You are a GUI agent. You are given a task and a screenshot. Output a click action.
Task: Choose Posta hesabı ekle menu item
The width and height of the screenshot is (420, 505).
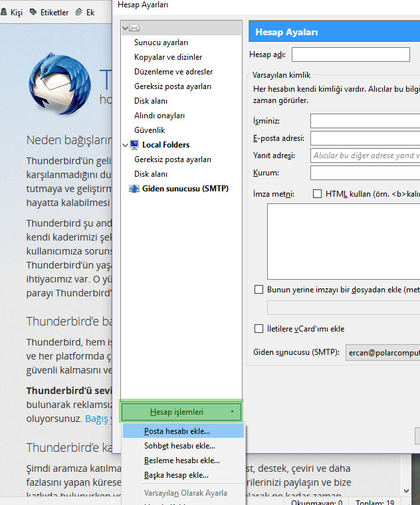point(183,431)
